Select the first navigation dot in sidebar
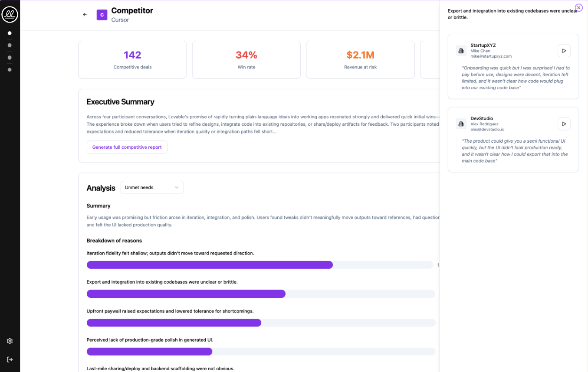The width and height of the screenshot is (588, 372). click(x=10, y=33)
